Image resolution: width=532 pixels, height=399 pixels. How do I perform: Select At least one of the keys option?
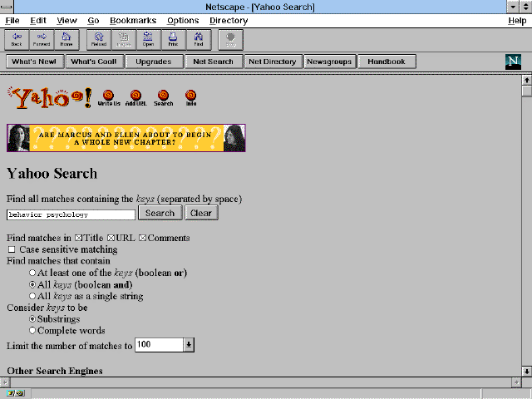[32, 273]
